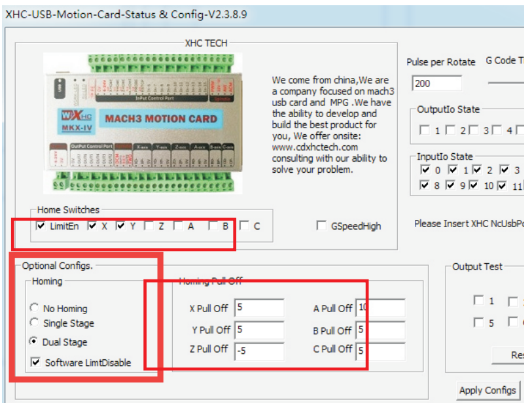The image size is (532, 409).
Task: Enable the B home switch checkbox
Action: pos(213,226)
